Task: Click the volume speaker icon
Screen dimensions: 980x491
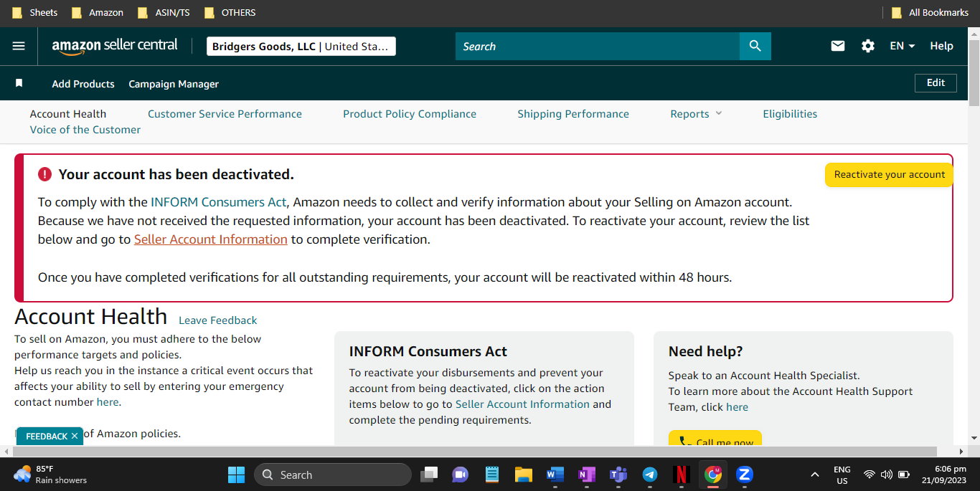Action: coord(886,475)
